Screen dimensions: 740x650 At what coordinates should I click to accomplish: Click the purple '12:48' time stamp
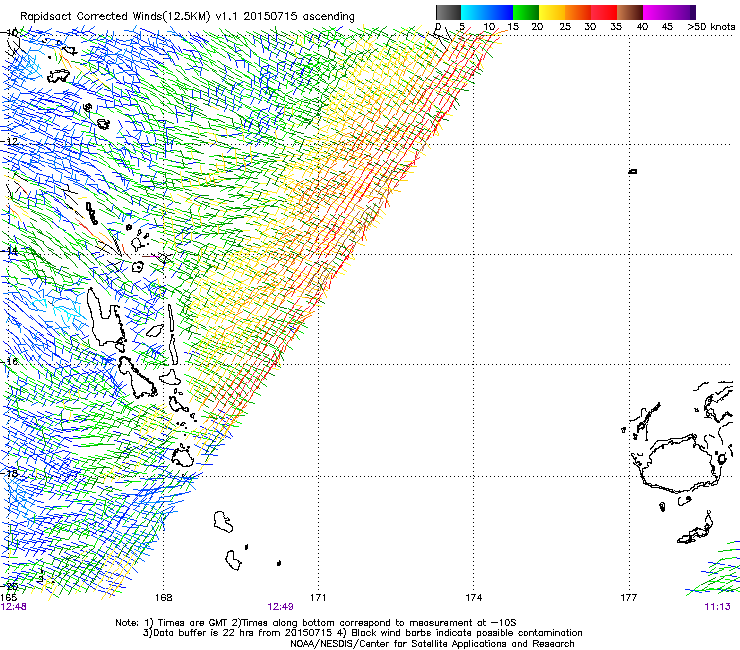[x=14, y=607]
